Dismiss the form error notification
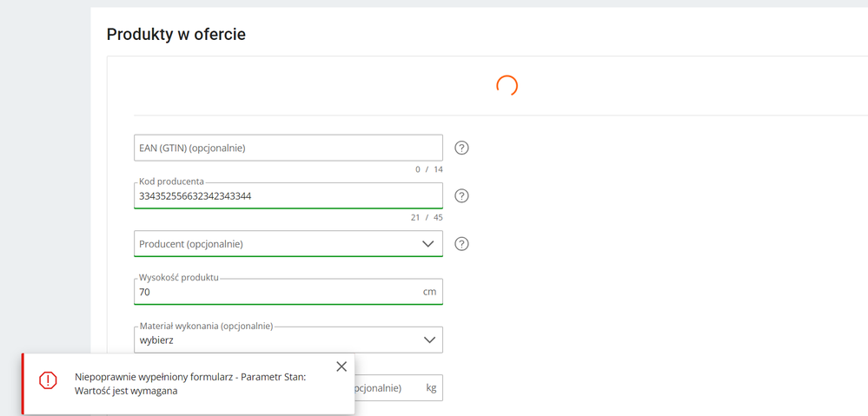The height and width of the screenshot is (416, 868). pos(341,367)
